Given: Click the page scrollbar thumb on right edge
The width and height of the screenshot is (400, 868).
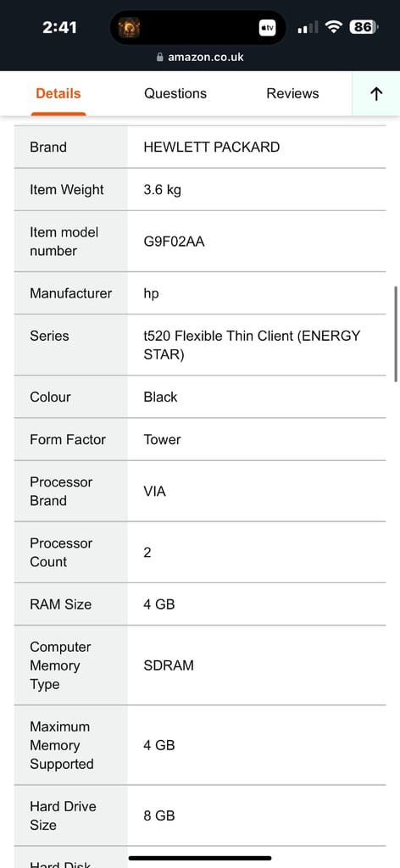Looking at the screenshot, I should click(x=396, y=334).
